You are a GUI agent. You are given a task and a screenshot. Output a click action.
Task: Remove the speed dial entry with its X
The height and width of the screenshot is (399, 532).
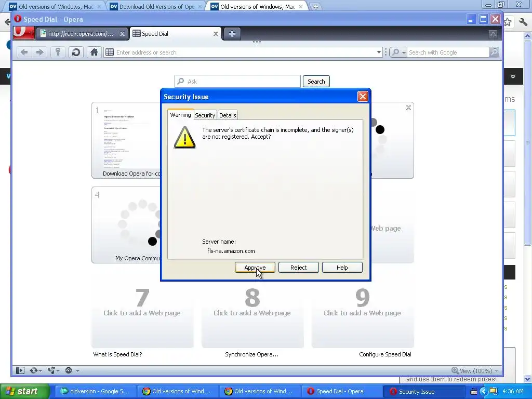(x=408, y=108)
